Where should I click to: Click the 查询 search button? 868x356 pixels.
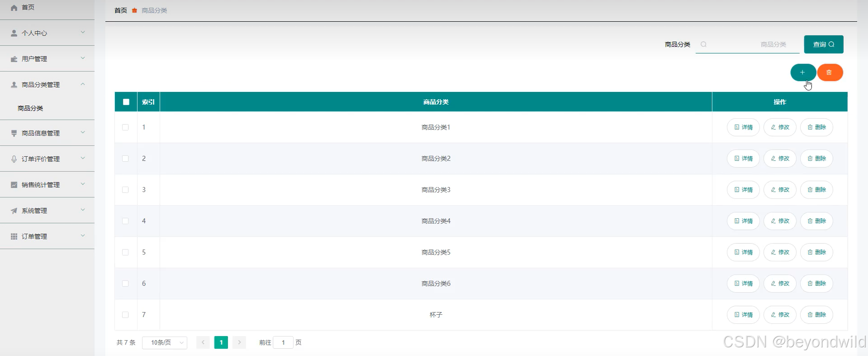[824, 44]
